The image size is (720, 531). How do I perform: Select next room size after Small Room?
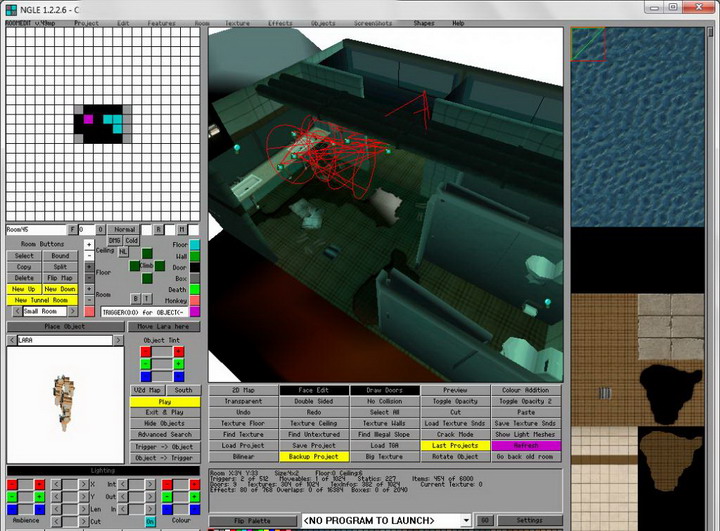click(73, 311)
